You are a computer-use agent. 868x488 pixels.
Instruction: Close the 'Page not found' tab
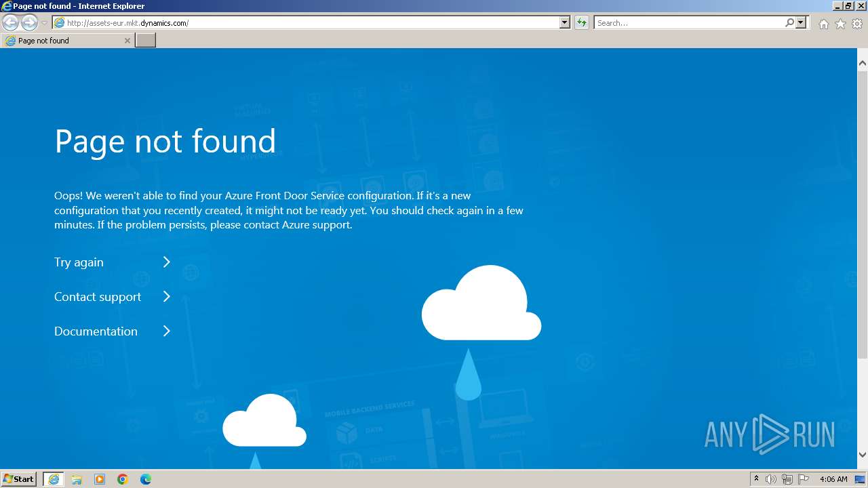[x=127, y=41]
